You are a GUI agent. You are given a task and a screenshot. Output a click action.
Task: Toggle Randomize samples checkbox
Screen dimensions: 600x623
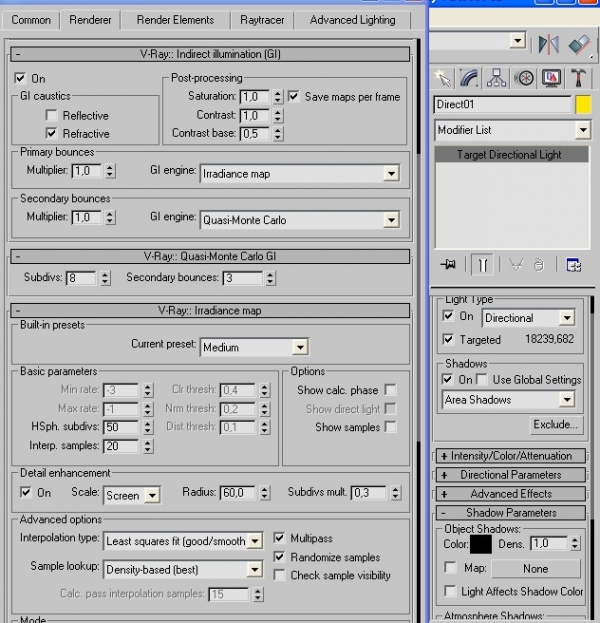click(279, 557)
